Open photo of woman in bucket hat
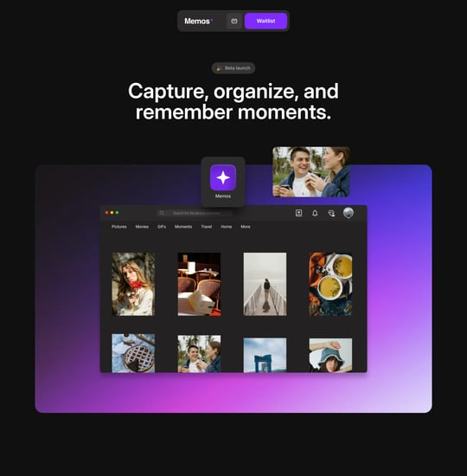Viewport: 467px width, 476px height. click(x=330, y=355)
